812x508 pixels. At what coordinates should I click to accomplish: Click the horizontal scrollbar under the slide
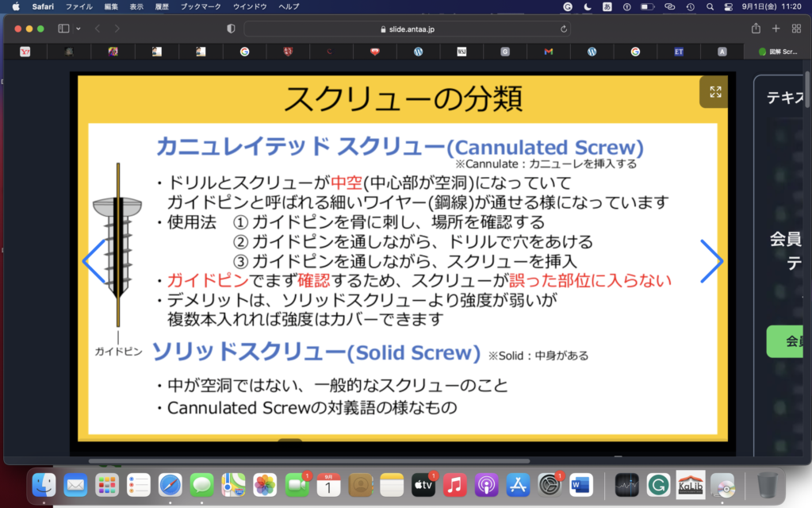(x=317, y=460)
